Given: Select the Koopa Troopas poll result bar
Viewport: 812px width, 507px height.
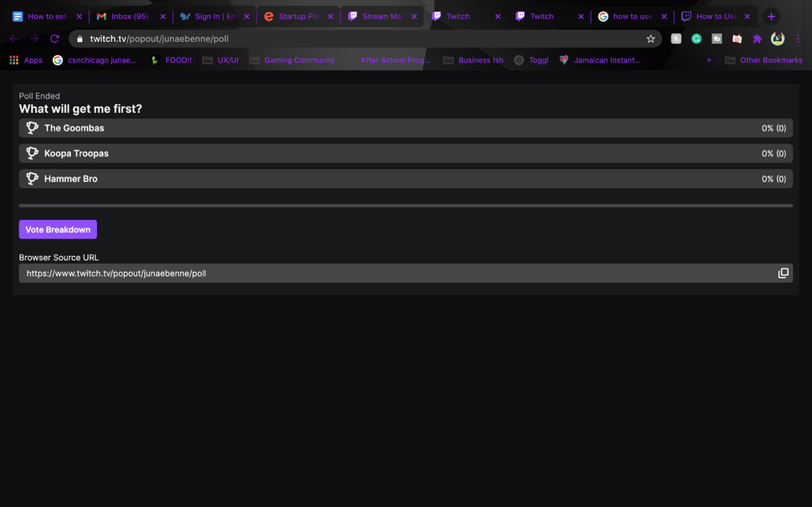Looking at the screenshot, I should pyautogui.click(x=405, y=153).
